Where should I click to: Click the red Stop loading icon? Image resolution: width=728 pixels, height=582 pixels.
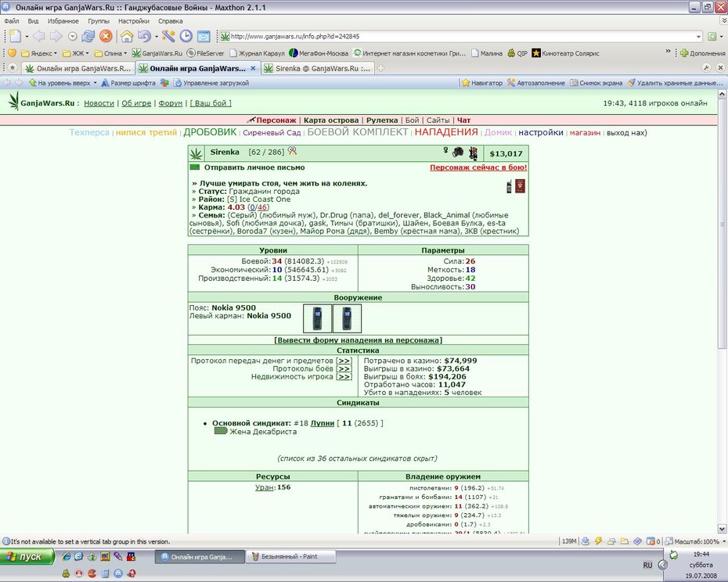(106, 36)
